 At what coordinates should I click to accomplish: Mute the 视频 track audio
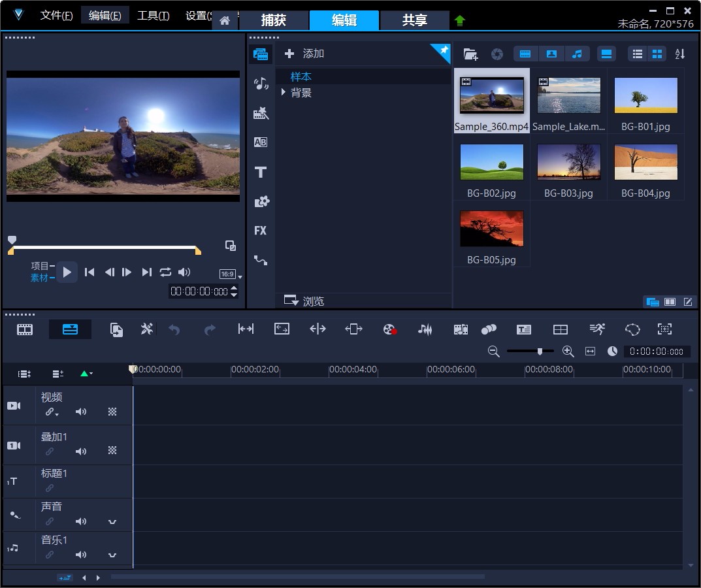pos(81,412)
